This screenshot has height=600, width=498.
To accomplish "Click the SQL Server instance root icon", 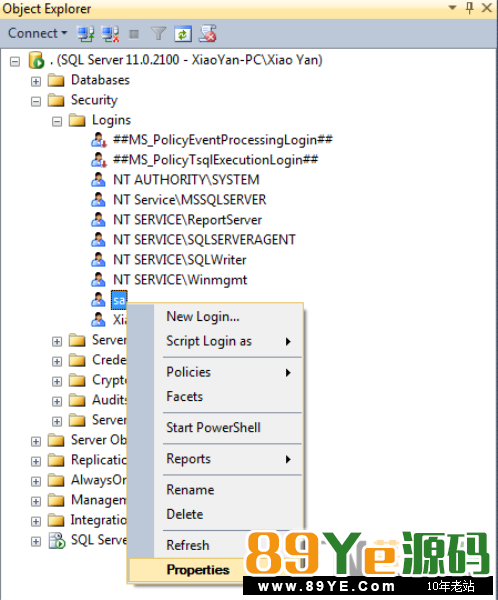I will (36, 60).
